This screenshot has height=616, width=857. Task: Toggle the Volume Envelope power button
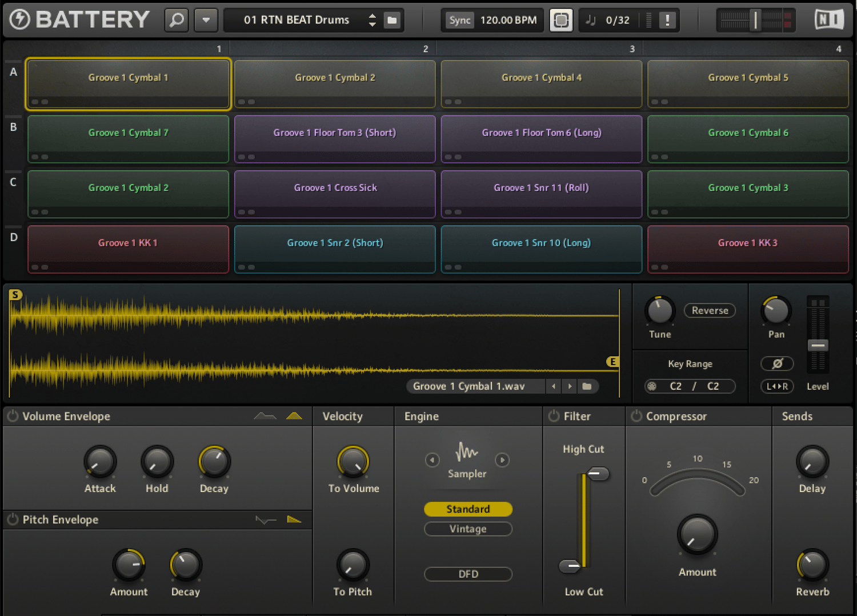13,416
